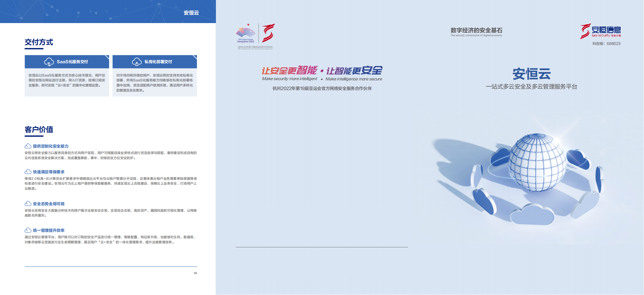This screenshot has height=295, width=644.
Task: Click the 让智能更安全 slogan text
Action: 354,71
